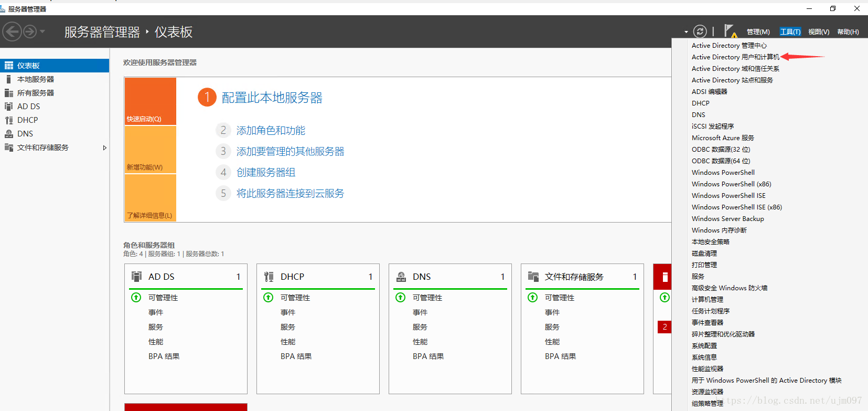Open the navigation history dropdown arrow

[x=42, y=32]
